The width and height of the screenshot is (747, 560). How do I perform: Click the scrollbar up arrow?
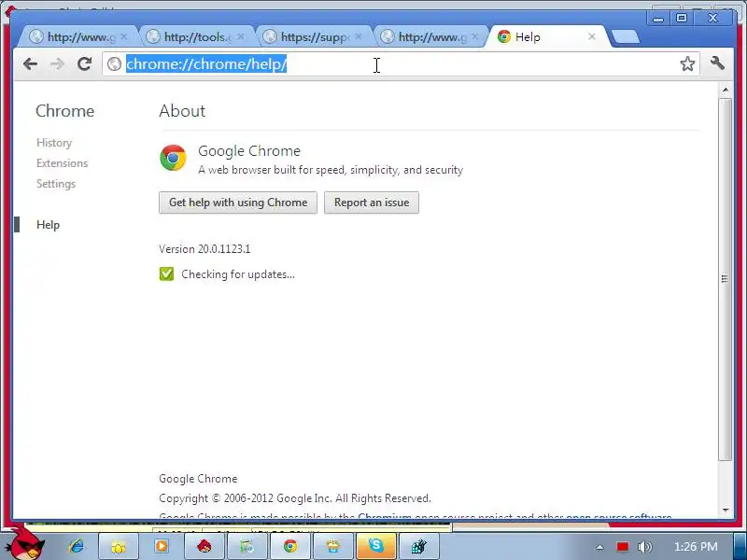click(726, 90)
